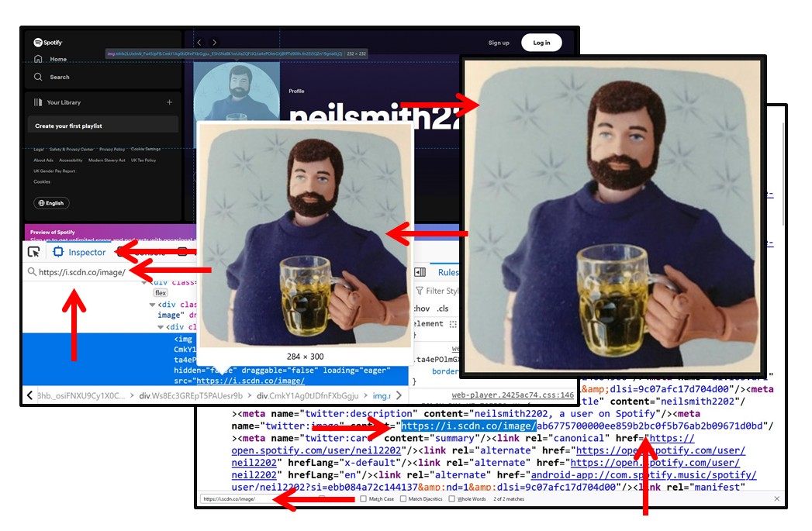Open Modern Slavery Act link
812x531 pixels.
pos(107,160)
